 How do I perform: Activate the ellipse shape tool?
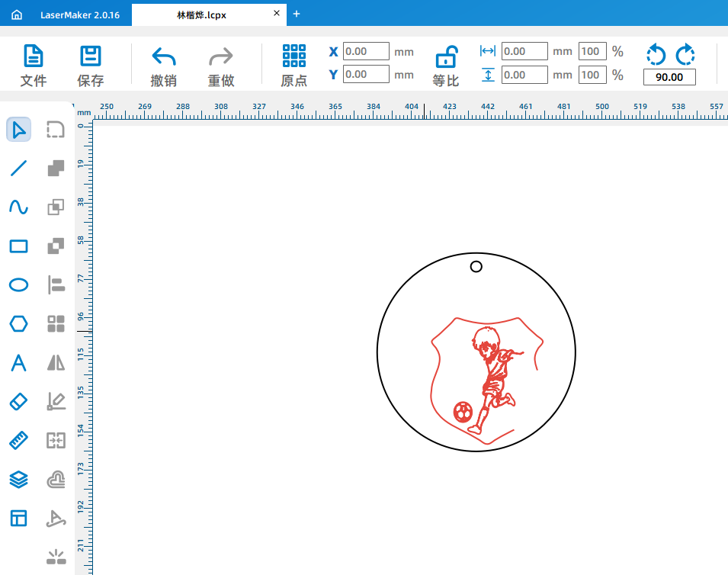pyautogui.click(x=18, y=285)
